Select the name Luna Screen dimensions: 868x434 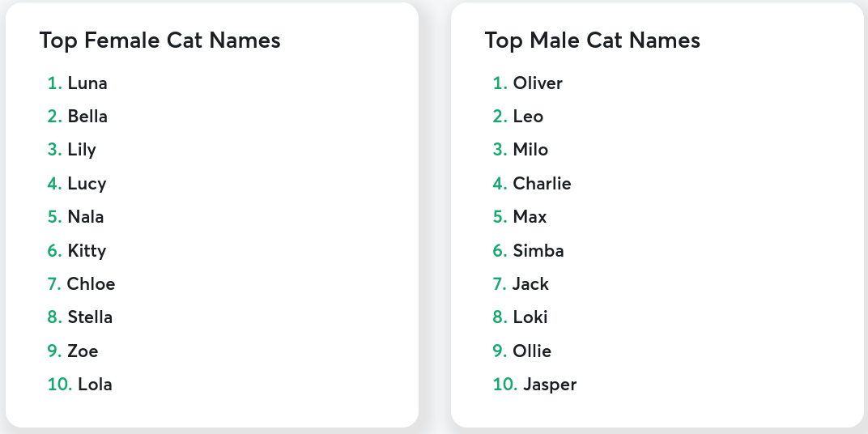[87, 83]
